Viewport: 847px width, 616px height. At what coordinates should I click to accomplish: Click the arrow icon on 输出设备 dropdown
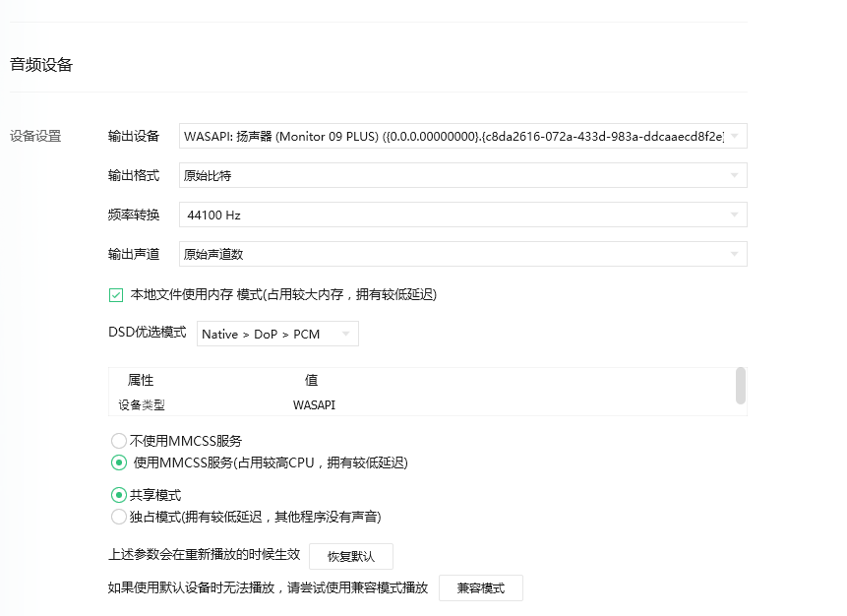tap(735, 136)
